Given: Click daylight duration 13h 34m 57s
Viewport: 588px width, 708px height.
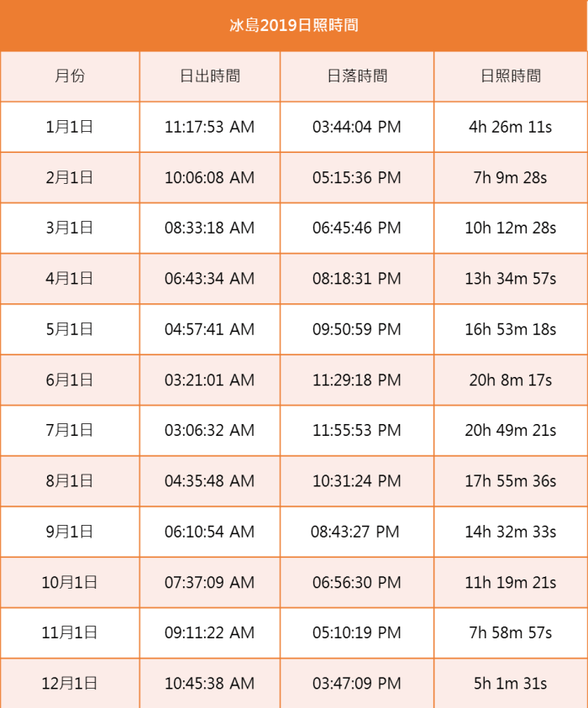Looking at the screenshot, I should coord(511,279).
